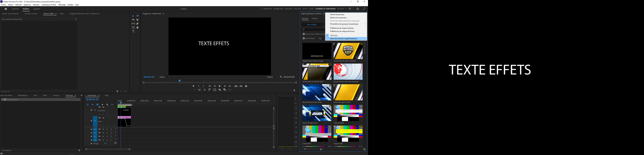This screenshot has width=644, height=155.
Task: Open the Intégrale playback resolution dropdown
Action: point(272,77)
